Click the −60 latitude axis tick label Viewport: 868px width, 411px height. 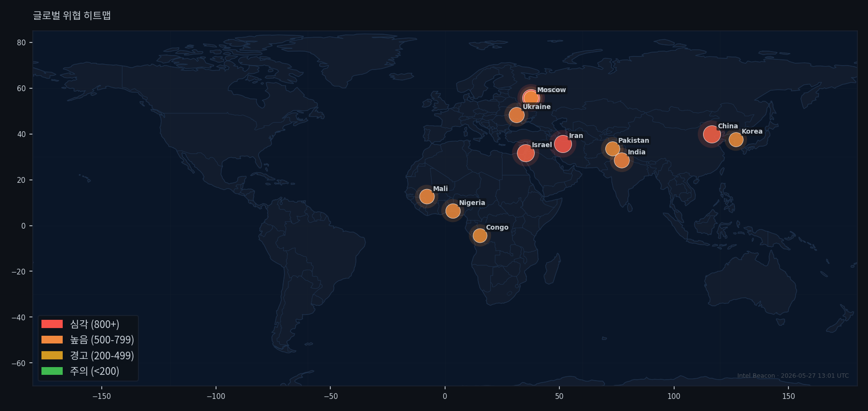click(x=19, y=363)
